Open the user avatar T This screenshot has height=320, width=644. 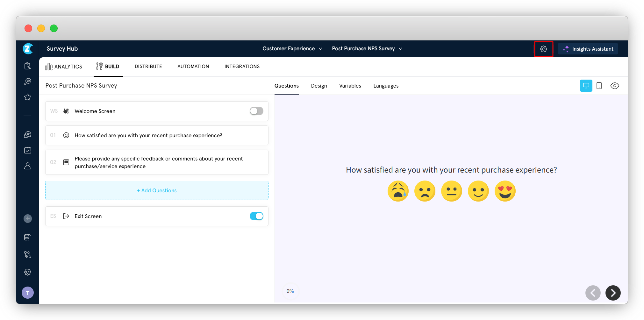tap(28, 293)
